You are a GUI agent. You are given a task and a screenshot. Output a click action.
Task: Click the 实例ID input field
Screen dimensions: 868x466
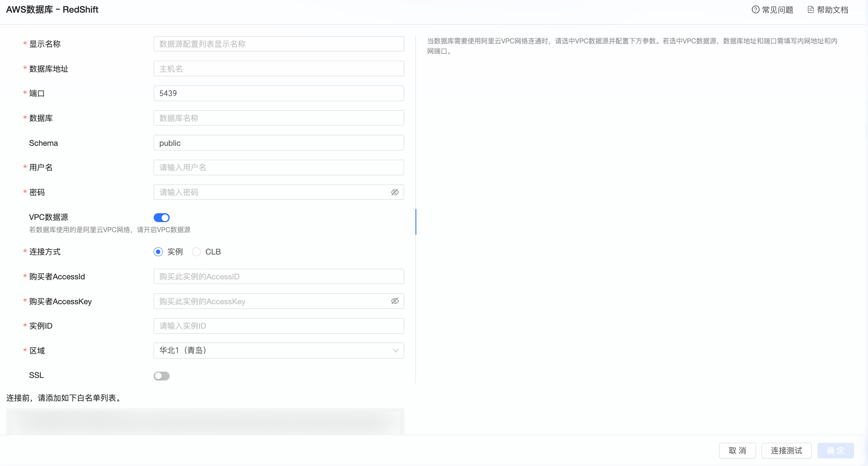279,326
